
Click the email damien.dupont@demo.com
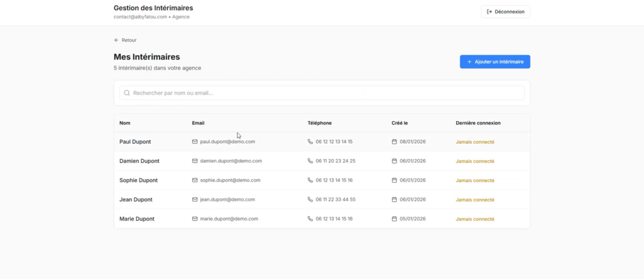[231, 161]
